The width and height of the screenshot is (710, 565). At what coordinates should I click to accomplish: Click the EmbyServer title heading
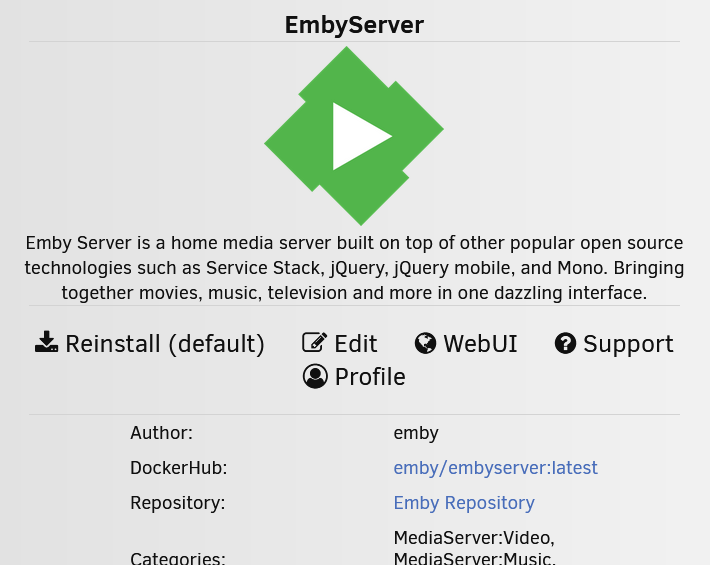(x=354, y=25)
